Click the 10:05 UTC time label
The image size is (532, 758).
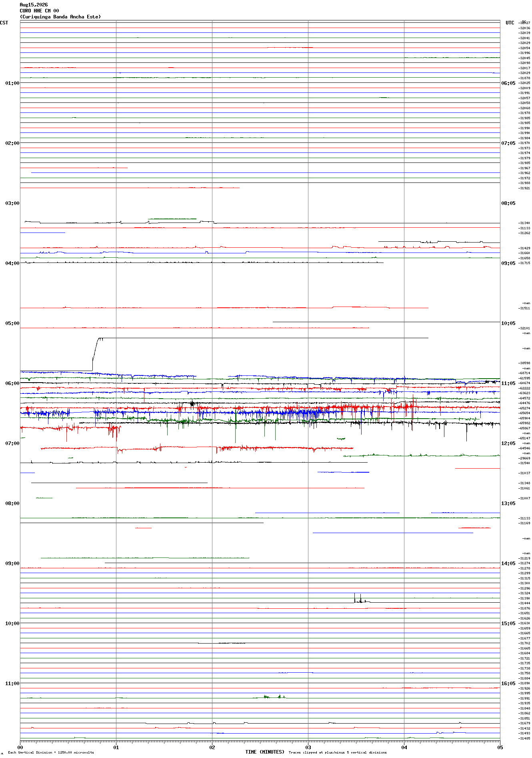[x=508, y=323]
